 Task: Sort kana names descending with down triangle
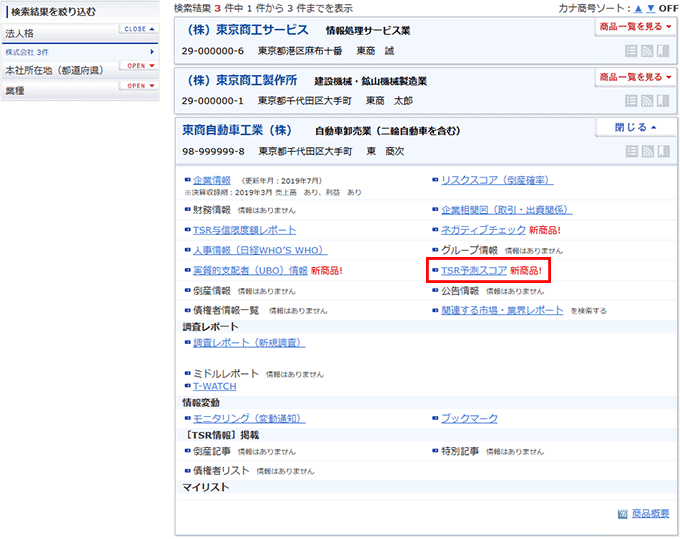coord(650,8)
